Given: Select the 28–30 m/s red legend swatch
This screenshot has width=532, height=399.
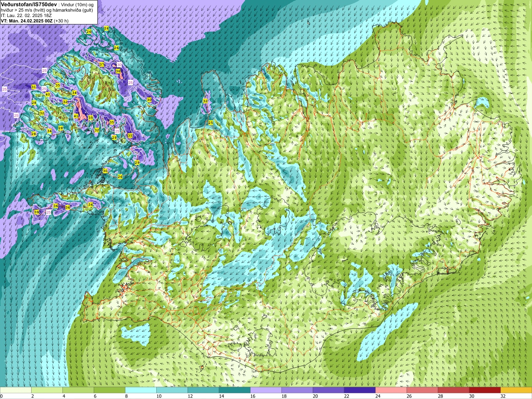Looking at the screenshot, I should pos(453,390).
